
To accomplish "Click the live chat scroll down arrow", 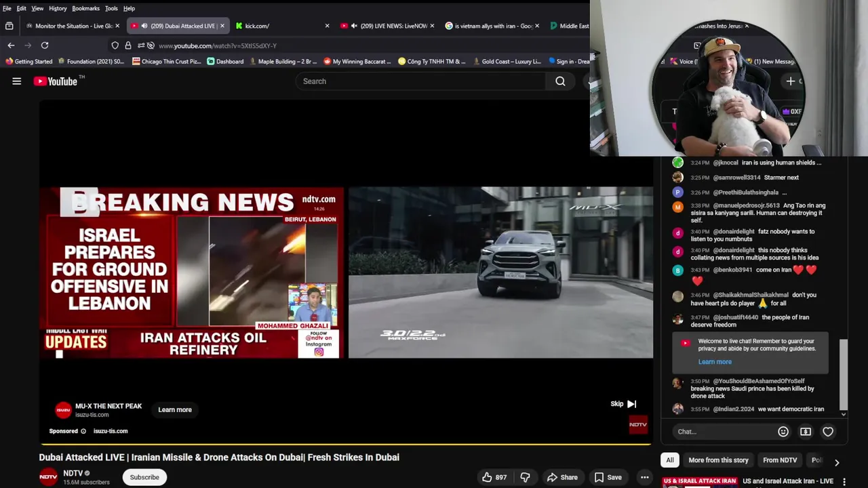I will (x=844, y=414).
